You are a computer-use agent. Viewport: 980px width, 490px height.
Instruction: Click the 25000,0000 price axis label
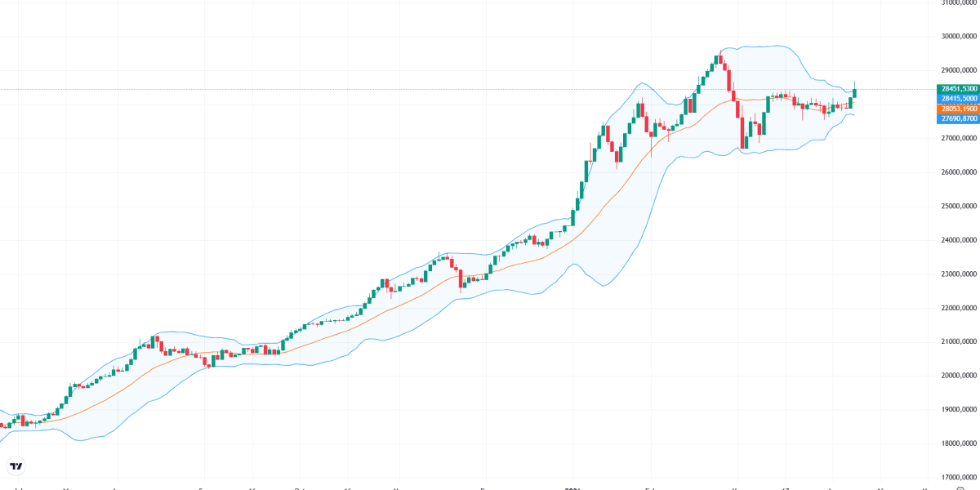point(959,206)
